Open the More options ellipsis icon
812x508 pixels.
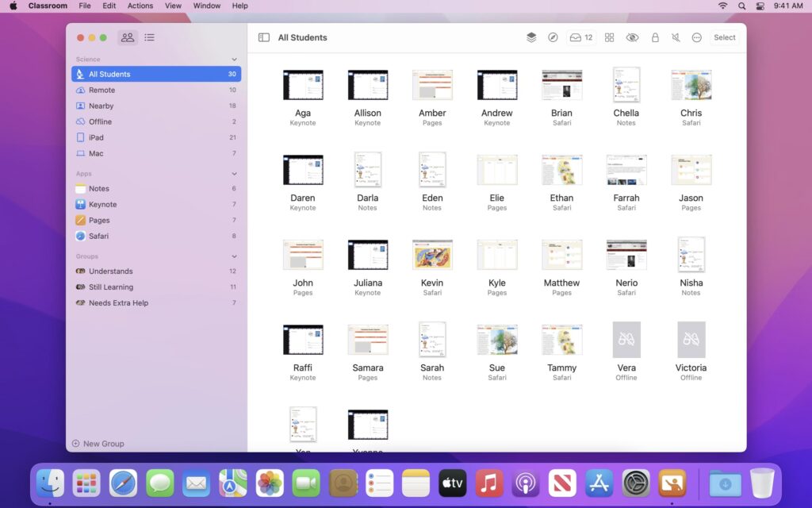[696, 37]
